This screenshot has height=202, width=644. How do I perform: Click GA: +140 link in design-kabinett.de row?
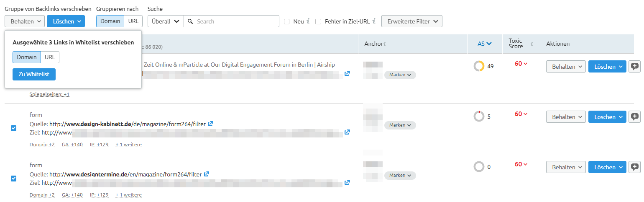(x=72, y=145)
